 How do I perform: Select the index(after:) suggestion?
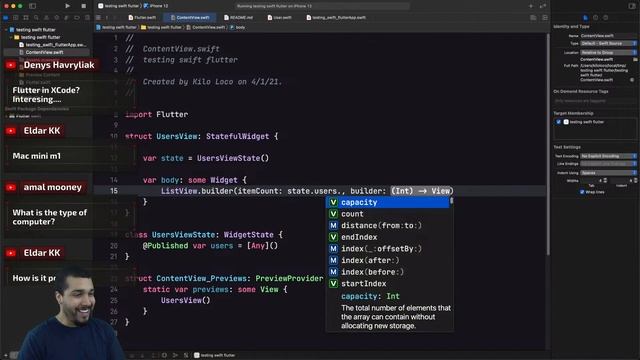click(387, 260)
